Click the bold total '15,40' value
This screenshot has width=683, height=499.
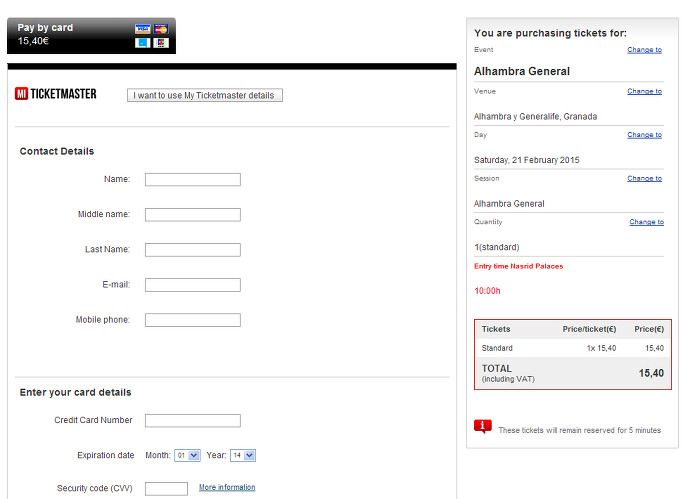pyautogui.click(x=651, y=373)
